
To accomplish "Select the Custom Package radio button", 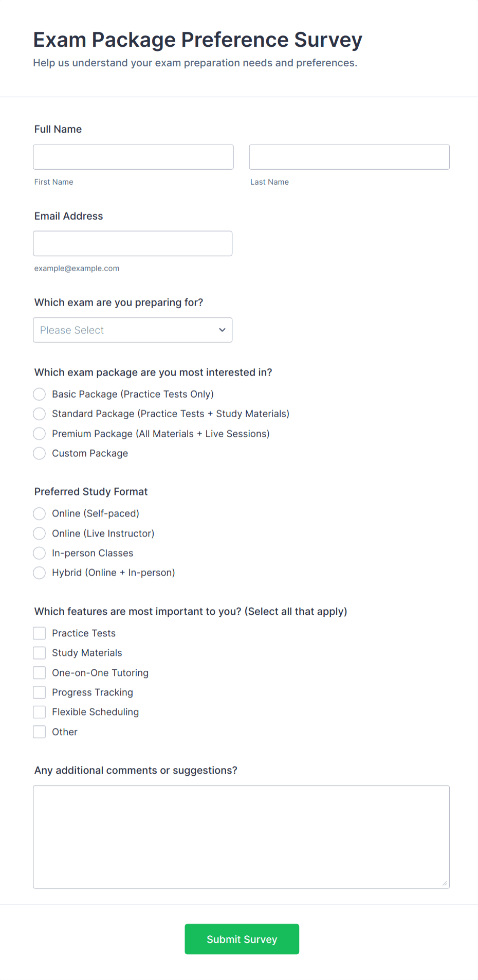I will pyautogui.click(x=39, y=453).
